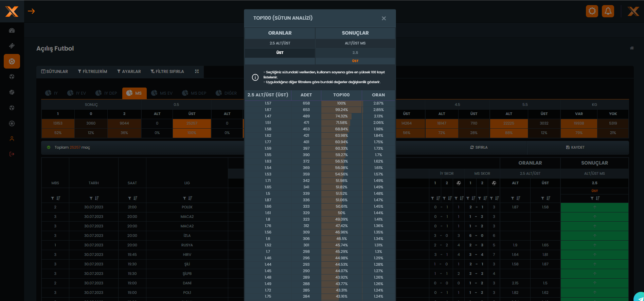Click the KAYDET save button
The height and width of the screenshot is (301, 644).
[575, 147]
